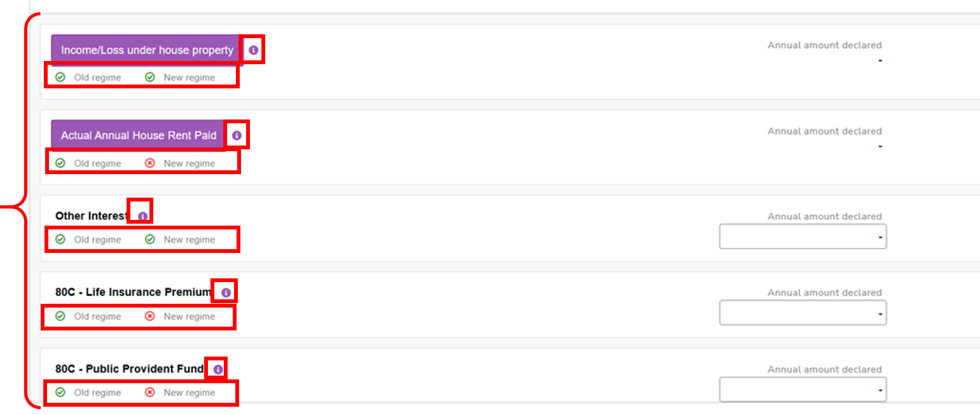
Task: Select the Public Provident Fund amount field
Action: (803, 390)
